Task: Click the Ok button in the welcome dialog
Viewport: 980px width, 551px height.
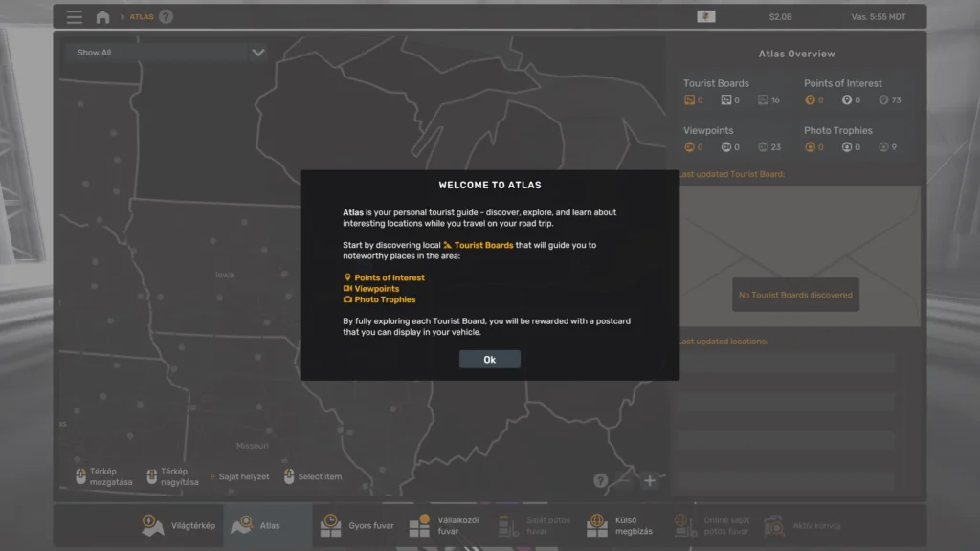Action: pyautogui.click(x=489, y=360)
